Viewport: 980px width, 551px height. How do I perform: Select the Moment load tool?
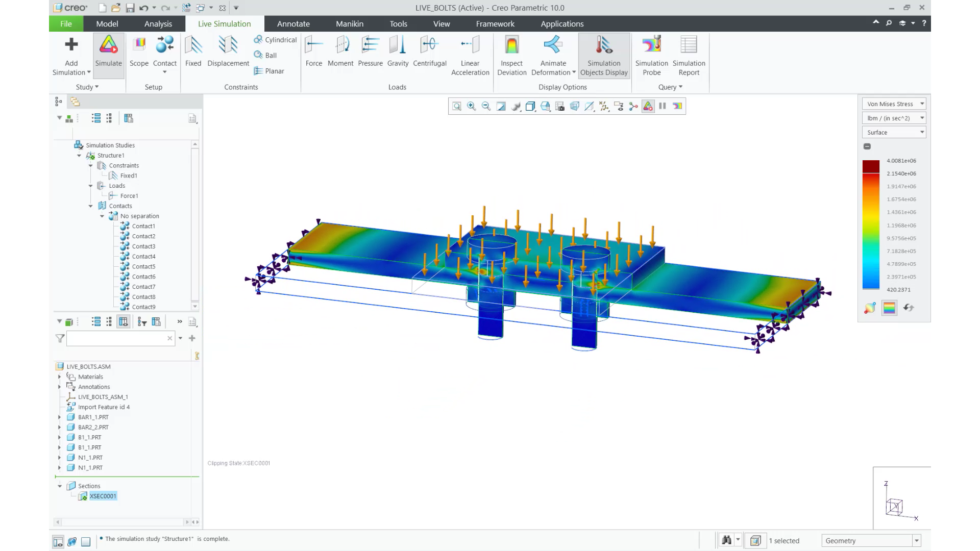[340, 52]
